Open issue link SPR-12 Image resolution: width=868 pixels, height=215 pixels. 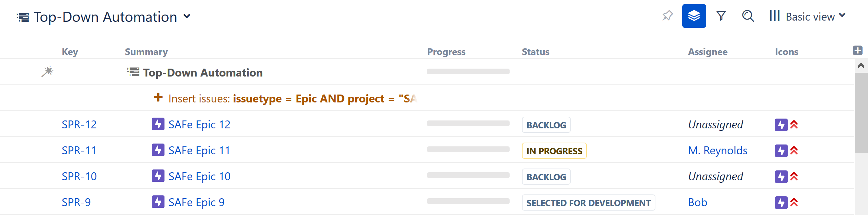point(79,124)
